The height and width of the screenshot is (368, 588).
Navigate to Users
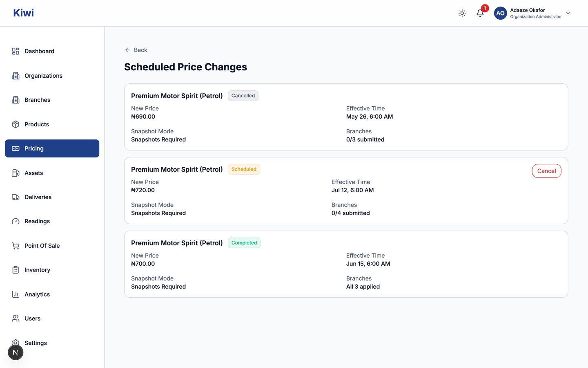point(52,319)
